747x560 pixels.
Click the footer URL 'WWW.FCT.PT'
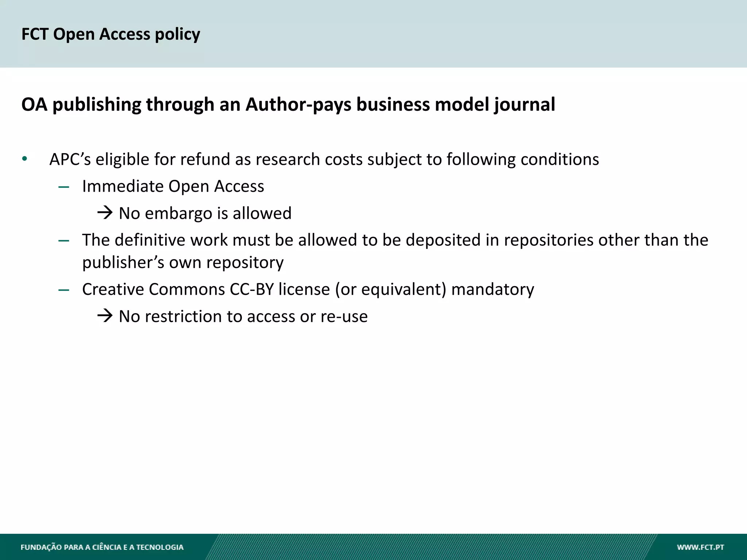coord(700,547)
